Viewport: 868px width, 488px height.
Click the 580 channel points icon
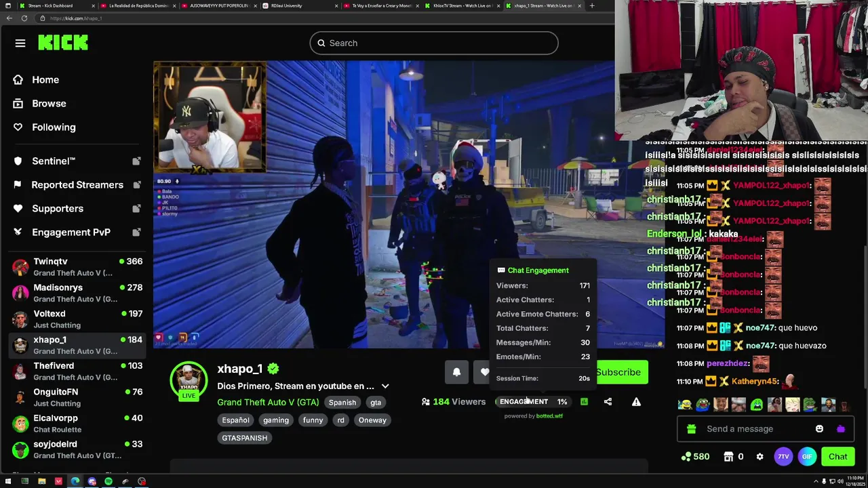[x=686, y=457]
